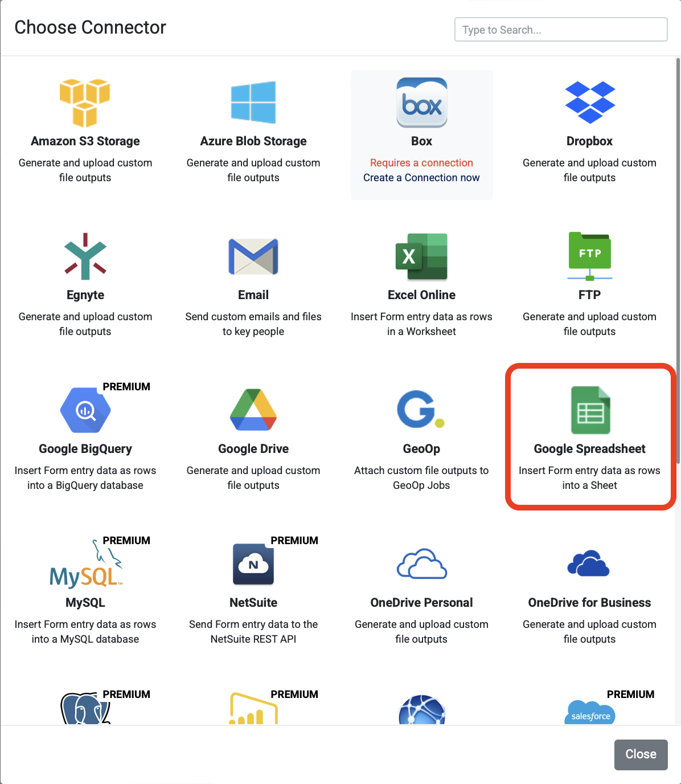Screen dimensions: 681x784
Task: Click PREMIUM badge on Google BigQuery
Action: tap(126, 387)
